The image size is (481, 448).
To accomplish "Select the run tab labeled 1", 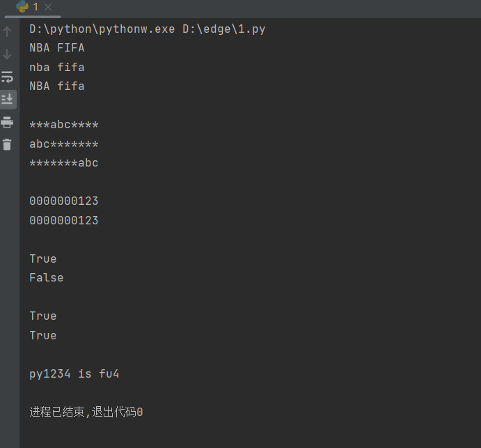I will tap(36, 7).
